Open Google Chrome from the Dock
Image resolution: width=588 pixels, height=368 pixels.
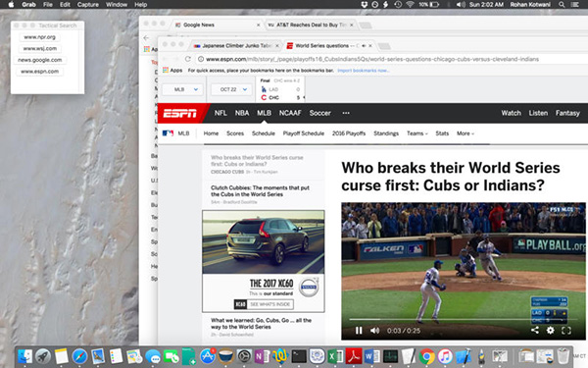(426, 356)
